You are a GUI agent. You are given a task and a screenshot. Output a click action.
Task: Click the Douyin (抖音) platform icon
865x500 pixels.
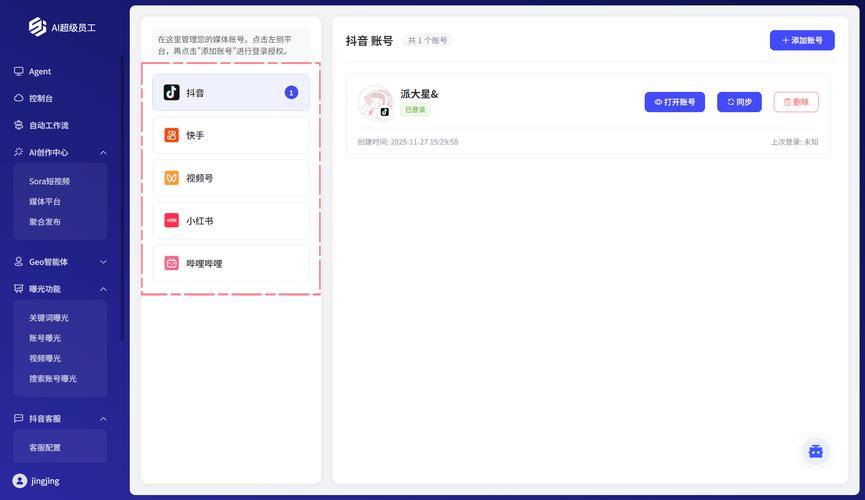pos(171,92)
